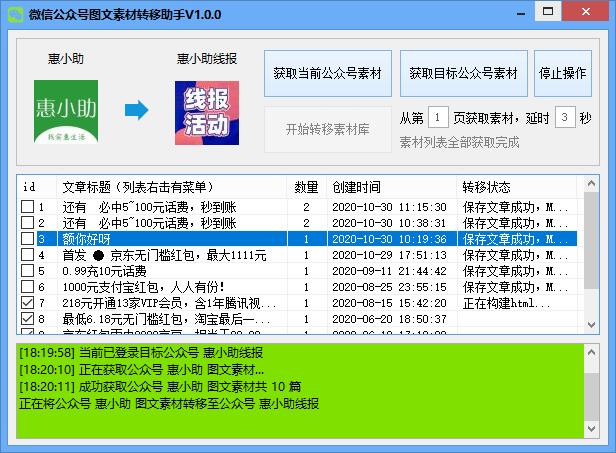The height and width of the screenshot is (453, 616).
Task: Toggle checkbox for row 4 京东无门槛红包
Action: (x=27, y=255)
